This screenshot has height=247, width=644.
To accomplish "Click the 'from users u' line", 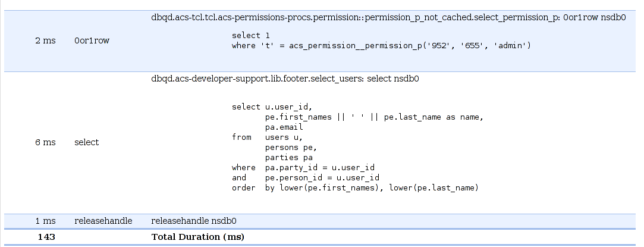I will [268, 137].
